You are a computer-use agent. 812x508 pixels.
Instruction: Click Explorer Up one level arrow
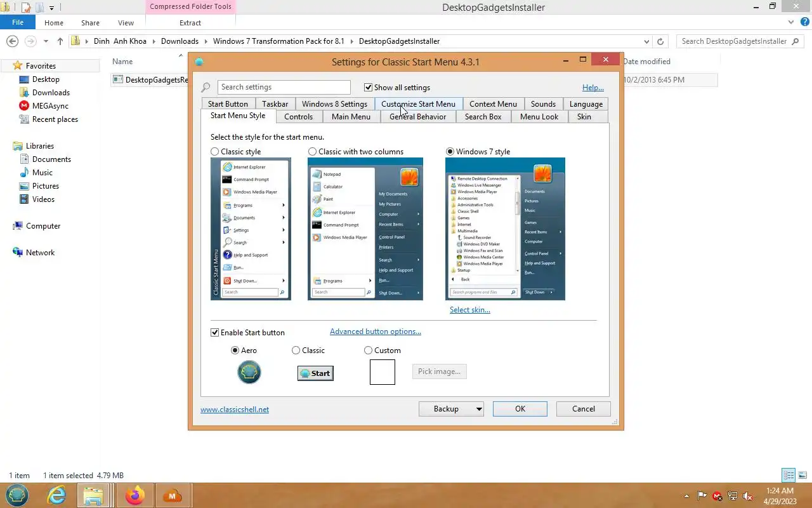click(60, 41)
